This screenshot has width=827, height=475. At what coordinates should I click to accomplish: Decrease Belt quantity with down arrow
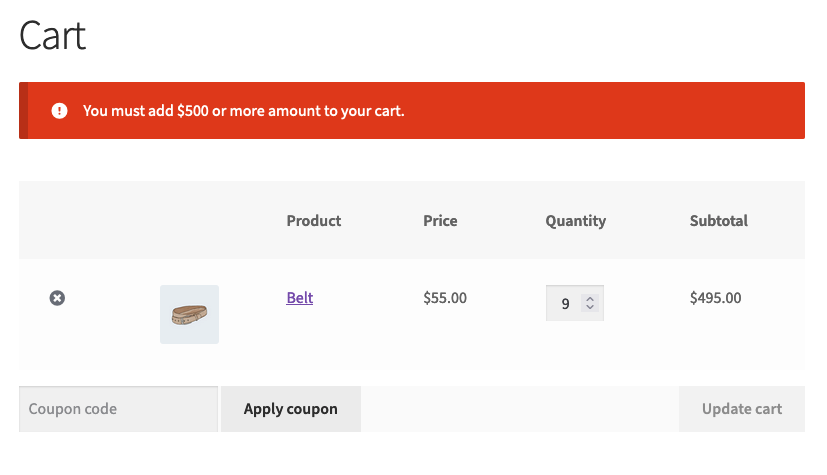[x=590, y=308]
